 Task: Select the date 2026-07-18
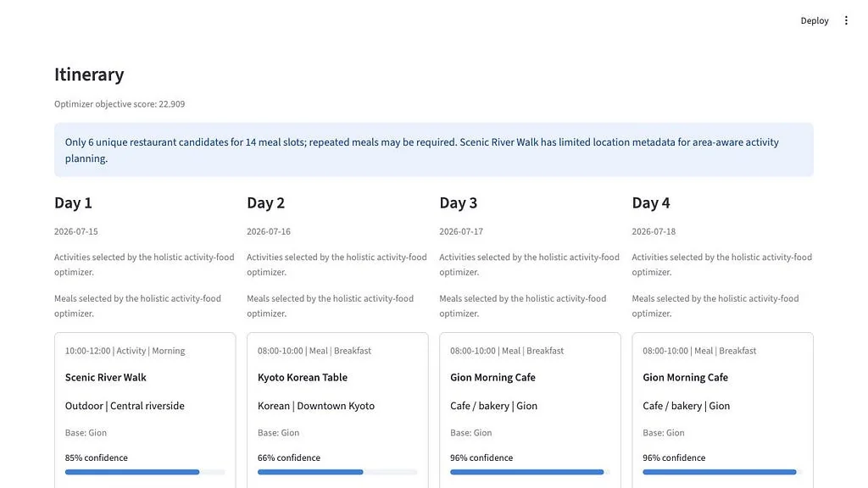(x=654, y=231)
